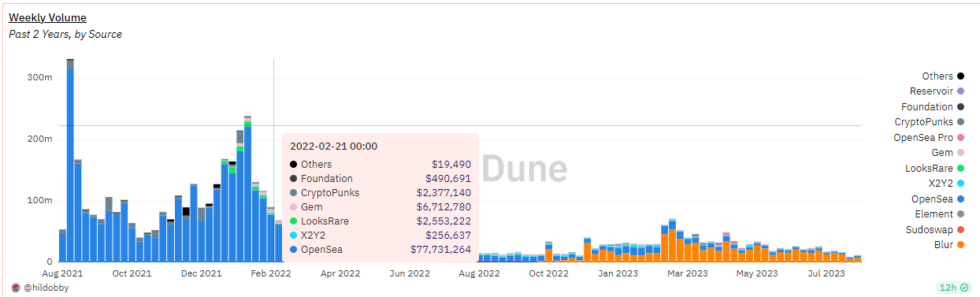Toggle the Others series in the legend
Image resolution: width=980 pixels, height=297 pixels.
point(943,76)
